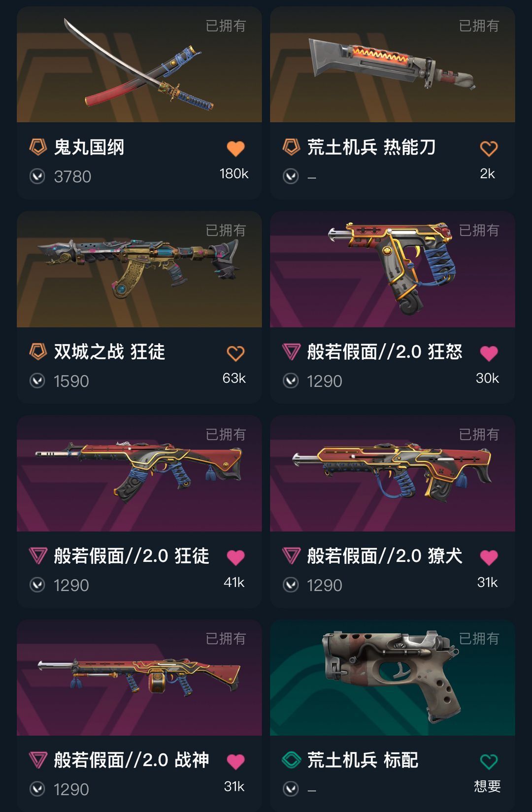Image resolution: width=532 pixels, height=812 pixels.
Task: Click the orange tier icon beside 鬼丸国纲
Action: click(x=38, y=147)
